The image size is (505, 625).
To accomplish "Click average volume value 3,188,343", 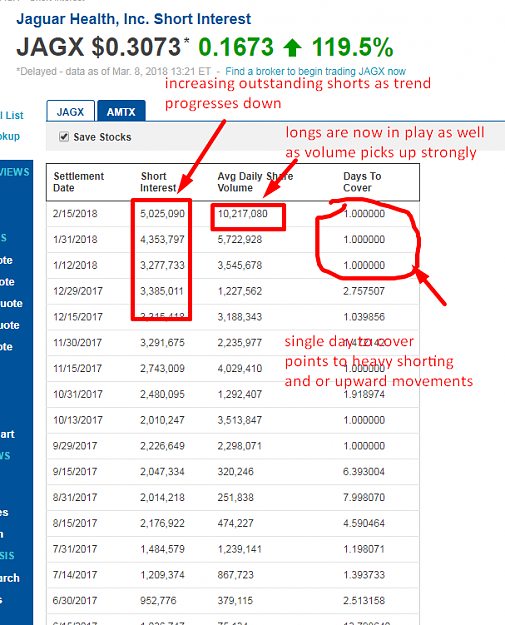I will (x=240, y=317).
